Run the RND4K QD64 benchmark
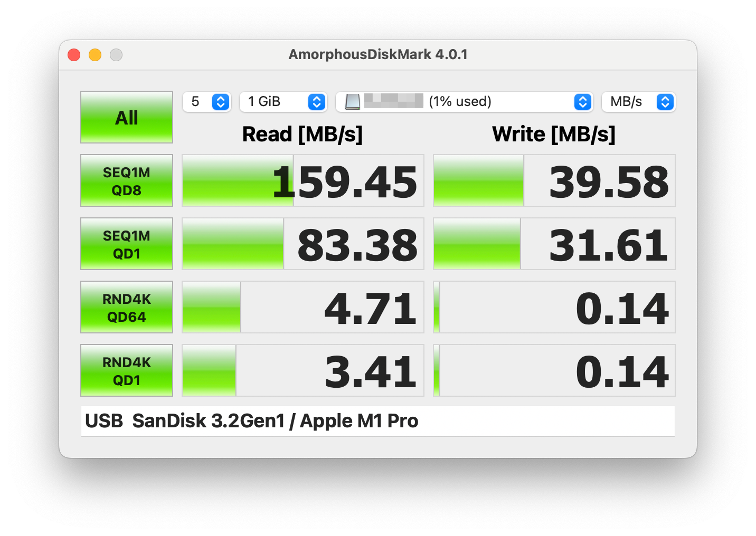756x536 pixels. (127, 307)
